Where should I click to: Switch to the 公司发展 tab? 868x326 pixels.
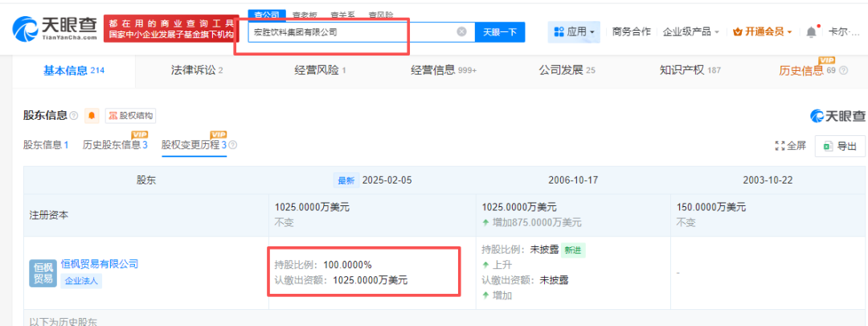pyautogui.click(x=567, y=70)
